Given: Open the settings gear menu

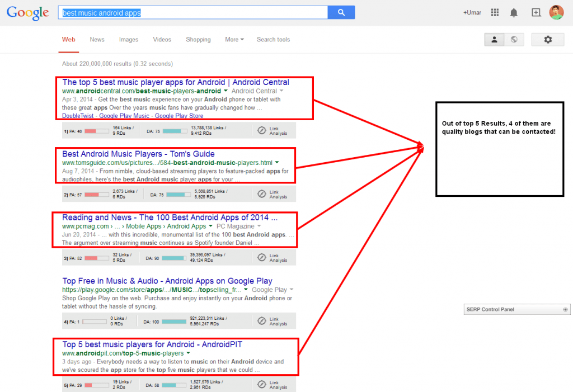Looking at the screenshot, I should [x=548, y=39].
